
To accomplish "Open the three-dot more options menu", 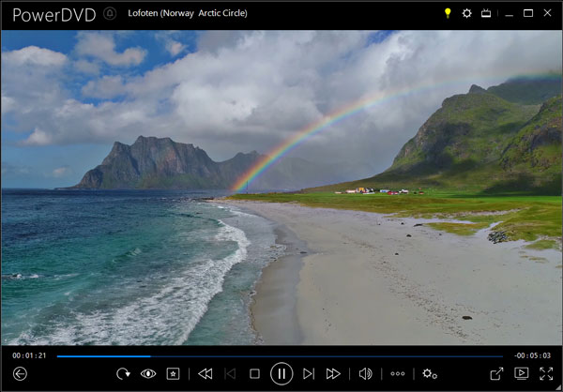I will tap(398, 373).
